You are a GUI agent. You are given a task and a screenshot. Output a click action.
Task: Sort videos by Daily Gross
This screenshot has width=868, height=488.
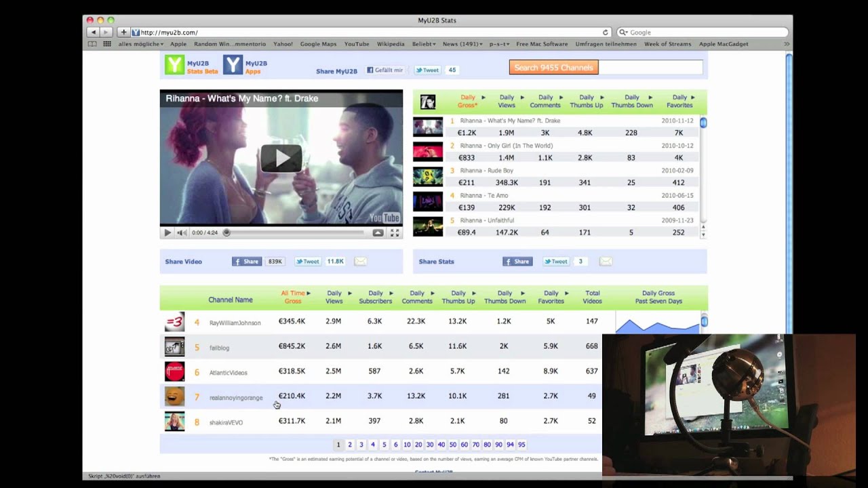click(x=468, y=101)
